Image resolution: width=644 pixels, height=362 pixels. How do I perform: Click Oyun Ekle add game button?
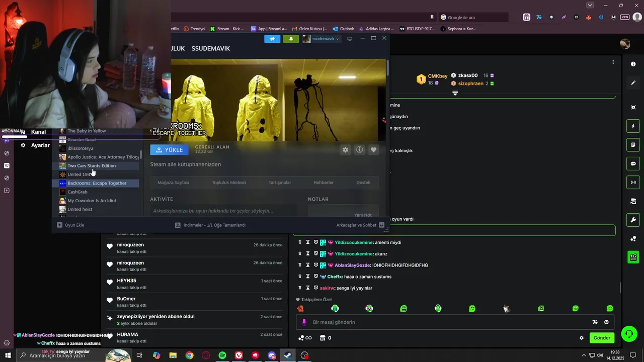coord(70,225)
